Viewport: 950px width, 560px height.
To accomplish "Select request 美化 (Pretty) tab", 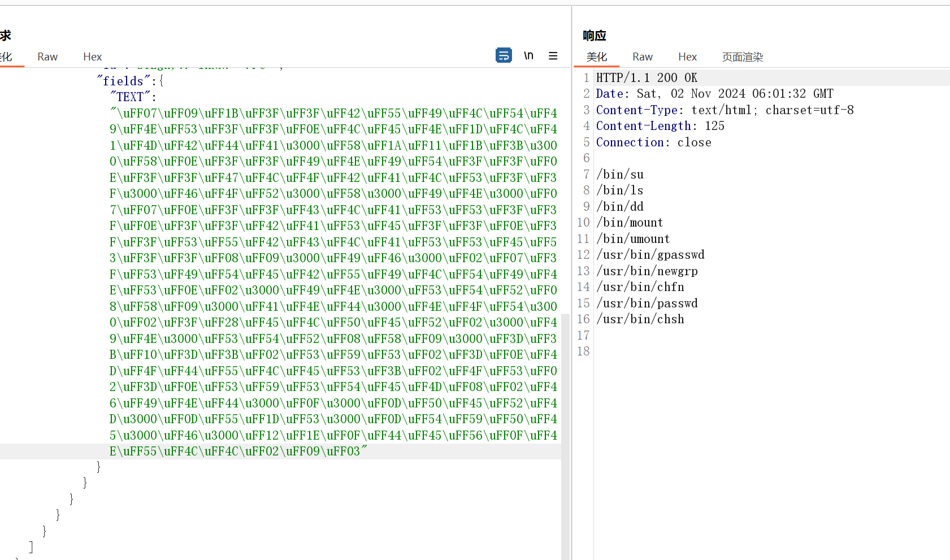I will click(6, 57).
